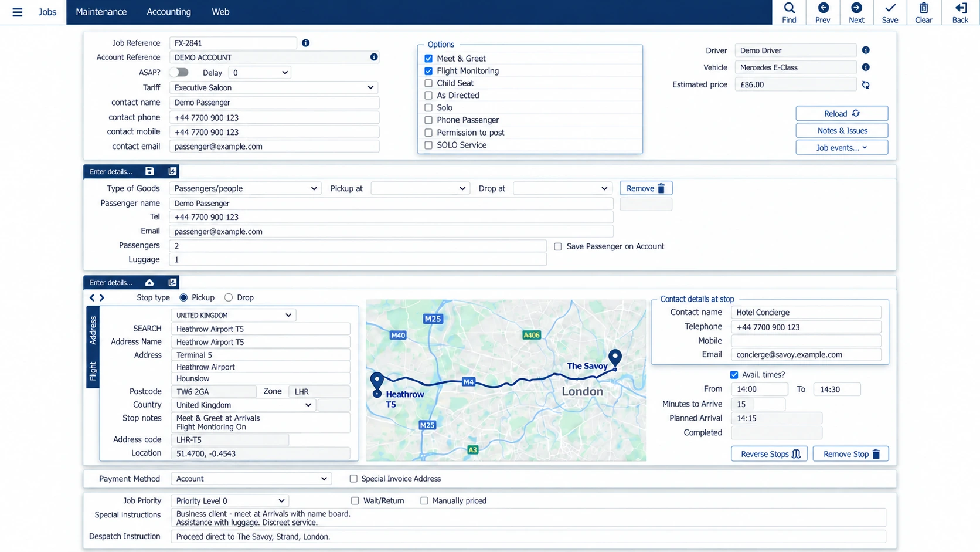Go to previous job with Prev
Image resolution: width=980 pixels, height=552 pixels.
823,12
